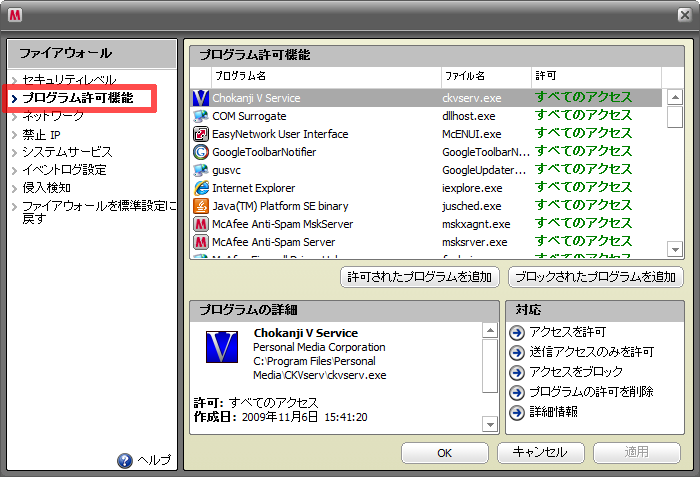The image size is (700, 477).
Task: Open the システムサービス menu item
Action: (67, 152)
